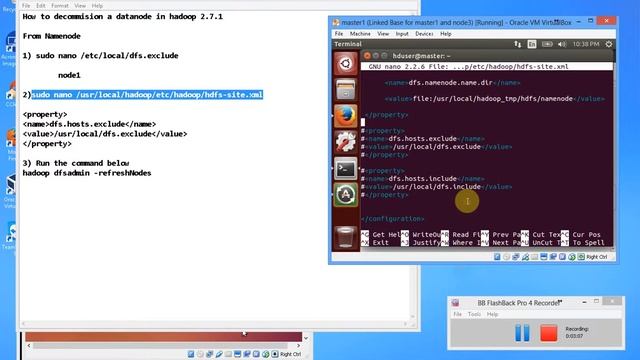
Task: Open Edit menu in Notepad
Action: coord(41,6)
